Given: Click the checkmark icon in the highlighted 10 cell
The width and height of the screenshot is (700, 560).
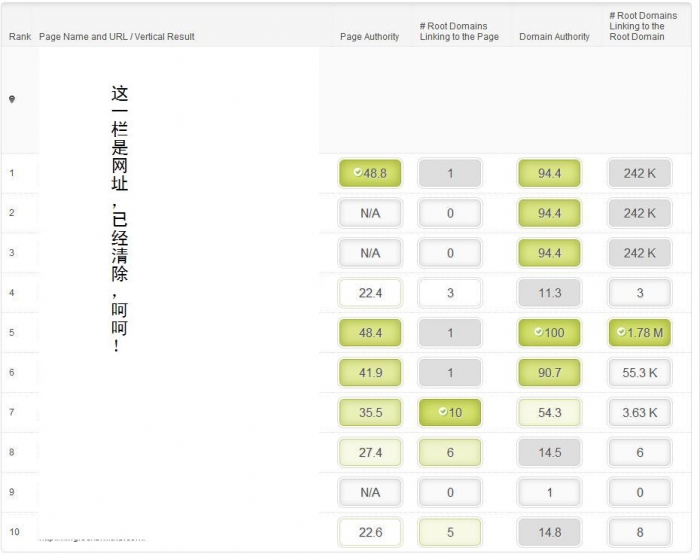Looking at the screenshot, I should (x=441, y=413).
